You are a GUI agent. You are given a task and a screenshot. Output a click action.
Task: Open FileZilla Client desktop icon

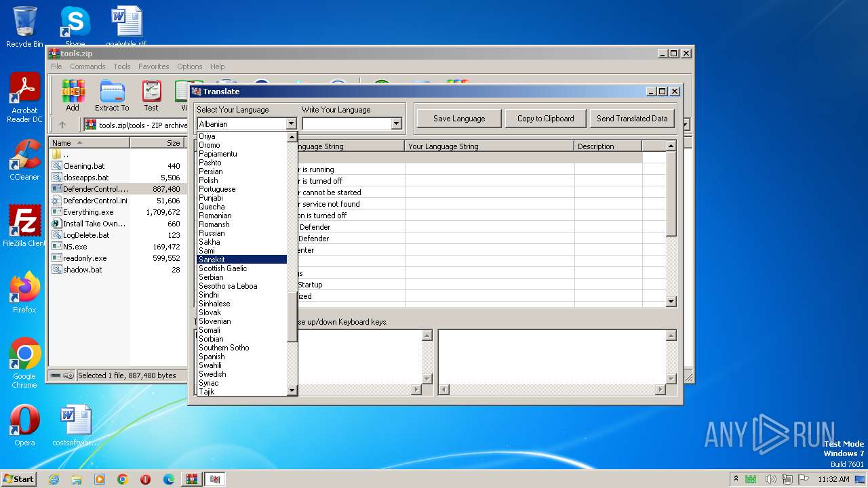coord(24,226)
